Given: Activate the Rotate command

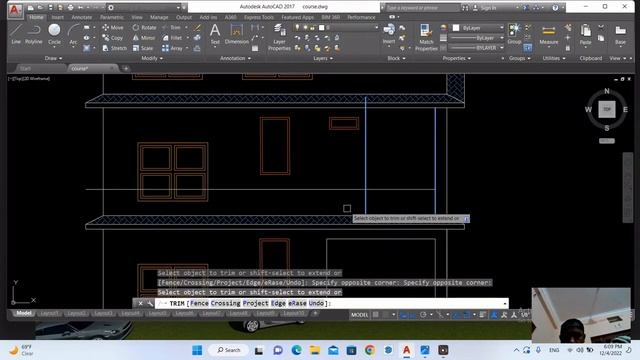Looking at the screenshot, I should pyautogui.click(x=144, y=27).
